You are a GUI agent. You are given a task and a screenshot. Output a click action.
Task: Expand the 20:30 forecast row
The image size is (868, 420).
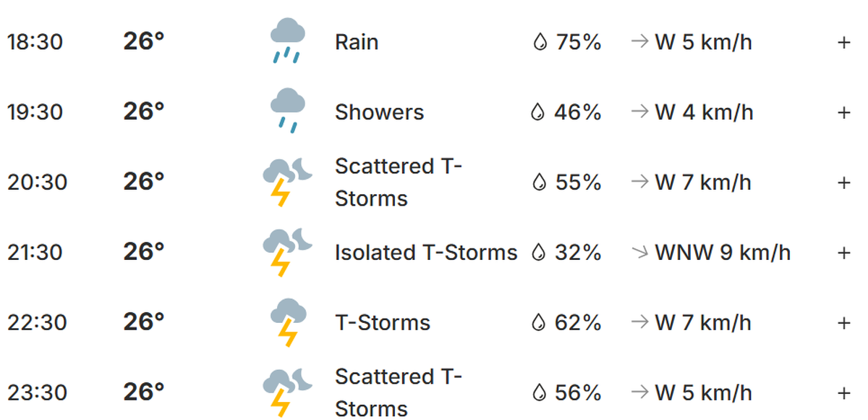[x=843, y=182]
